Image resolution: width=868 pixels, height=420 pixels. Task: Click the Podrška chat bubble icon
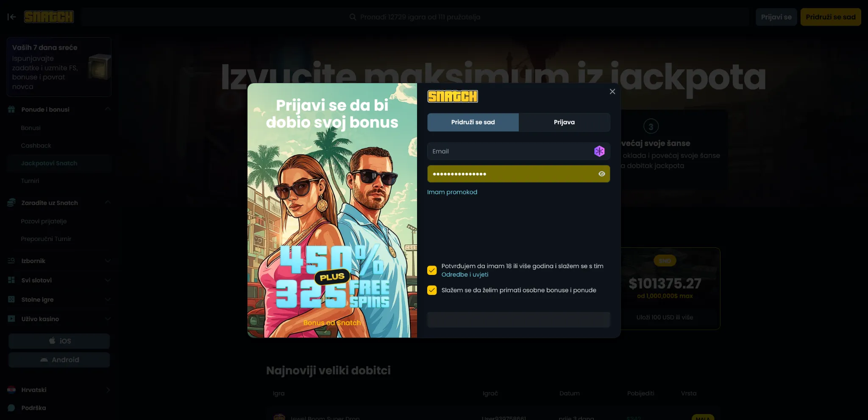pyautogui.click(x=11, y=408)
